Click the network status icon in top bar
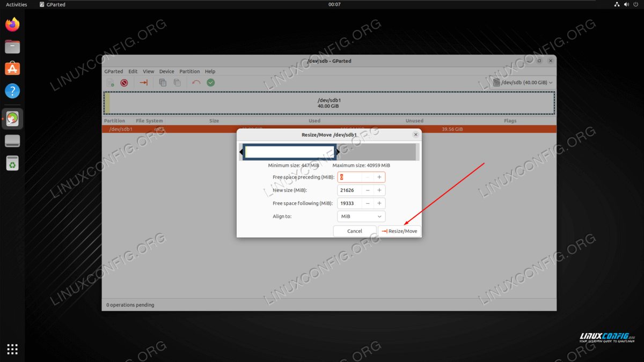Viewport: 644px width, 362px height. click(x=617, y=4)
